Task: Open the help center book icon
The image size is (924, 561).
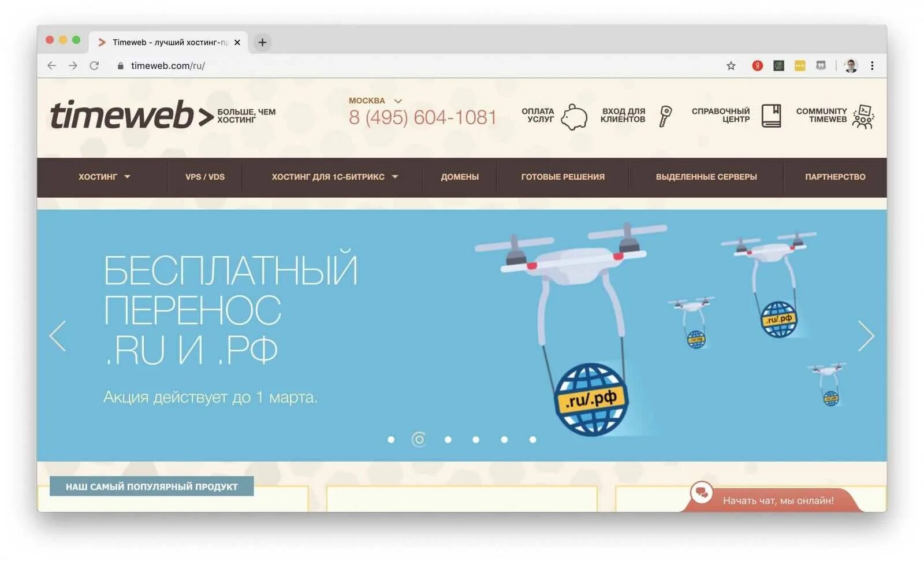Action: [x=771, y=116]
